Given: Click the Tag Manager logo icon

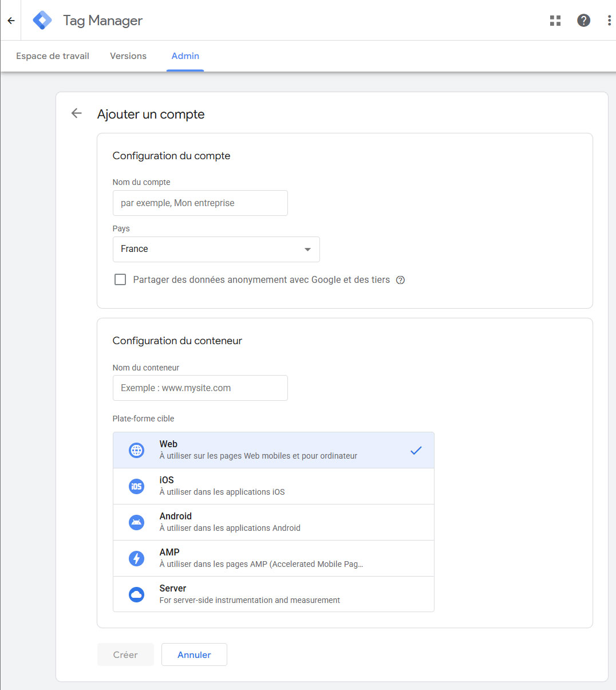Looking at the screenshot, I should click(42, 21).
